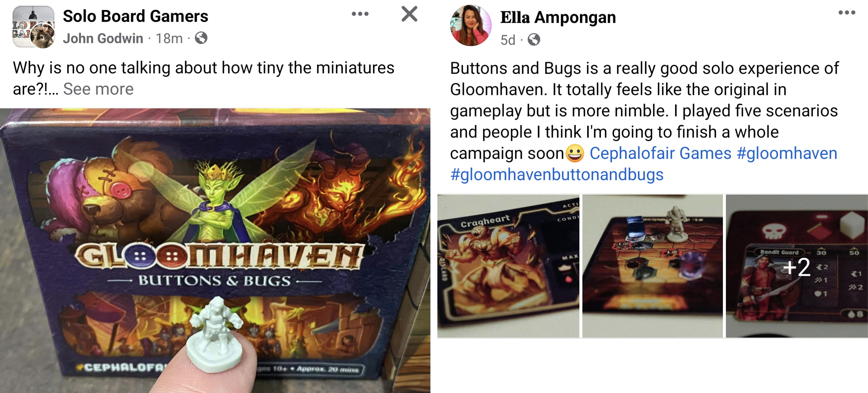This screenshot has height=393, width=868.
Task: Dismiss the Solo Board Gamers post with X
Action: (409, 14)
